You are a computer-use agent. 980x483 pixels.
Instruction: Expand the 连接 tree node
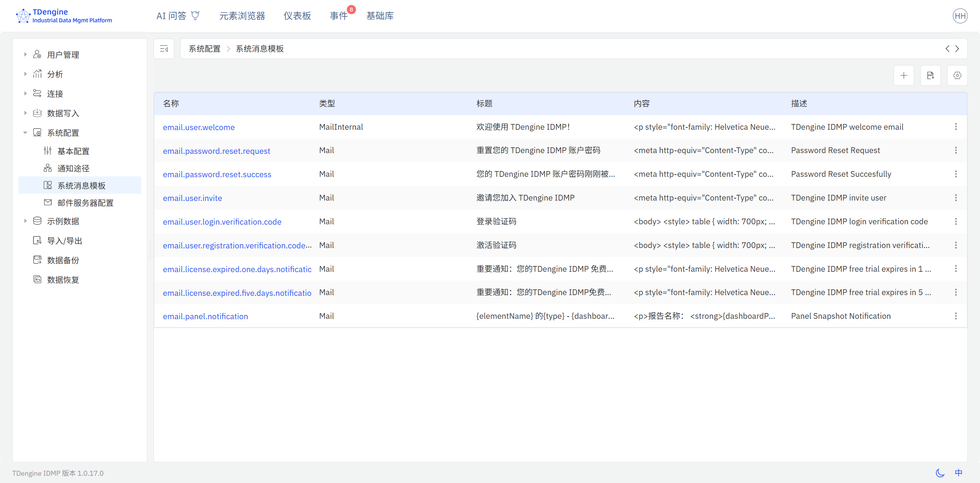[25, 93]
